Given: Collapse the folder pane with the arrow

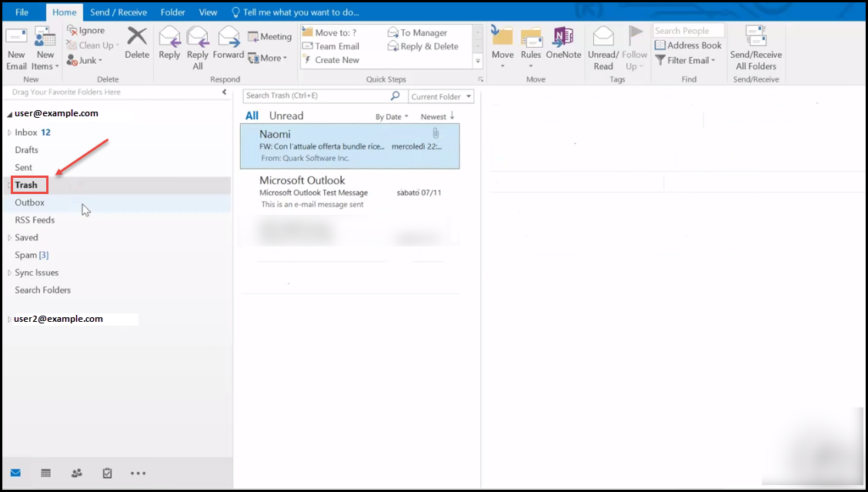Looking at the screenshot, I should [x=224, y=92].
